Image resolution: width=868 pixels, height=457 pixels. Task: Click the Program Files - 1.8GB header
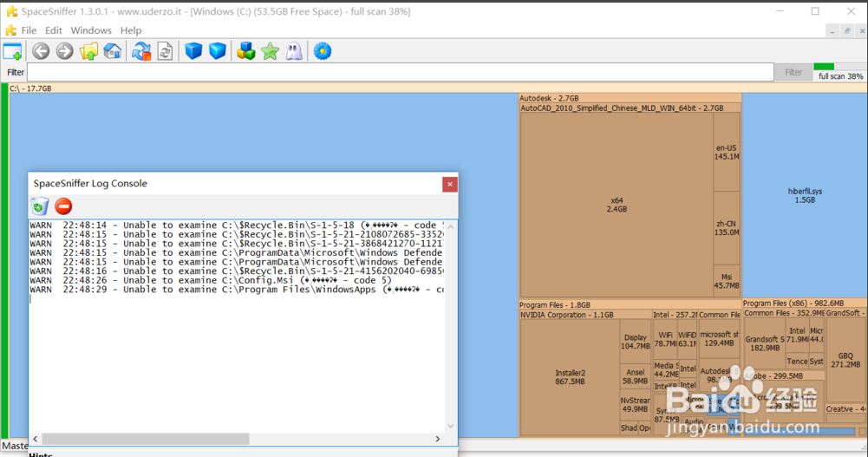click(x=630, y=305)
